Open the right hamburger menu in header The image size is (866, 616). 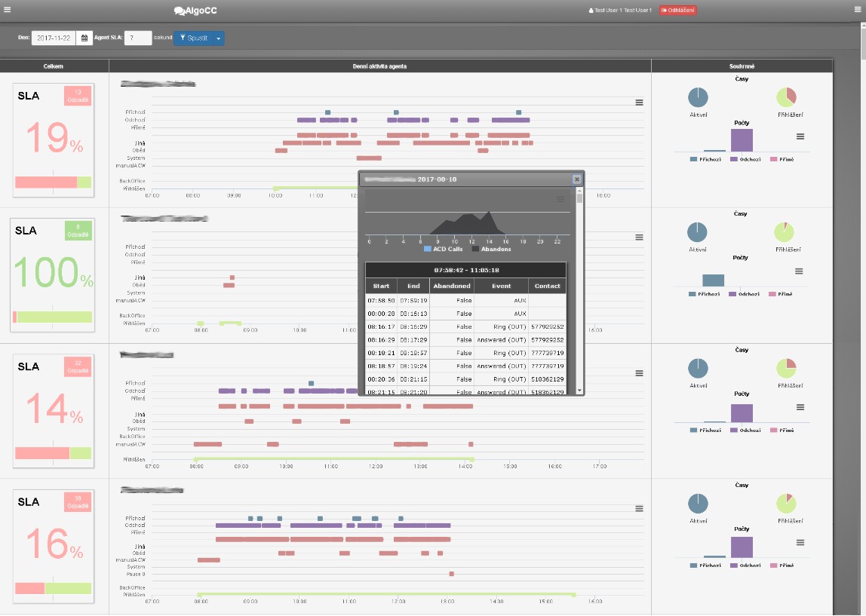coord(857,10)
